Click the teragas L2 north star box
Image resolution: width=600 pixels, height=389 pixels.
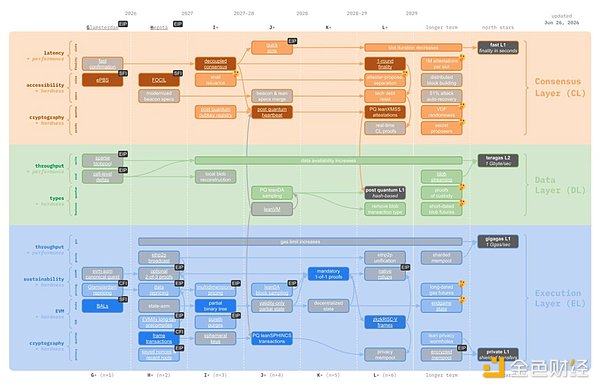[498, 161]
